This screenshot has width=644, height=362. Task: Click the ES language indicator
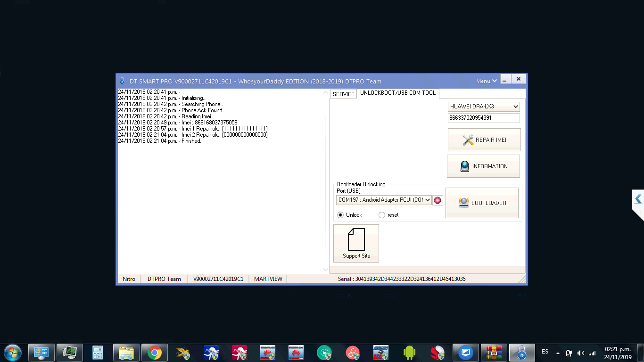[545, 352]
